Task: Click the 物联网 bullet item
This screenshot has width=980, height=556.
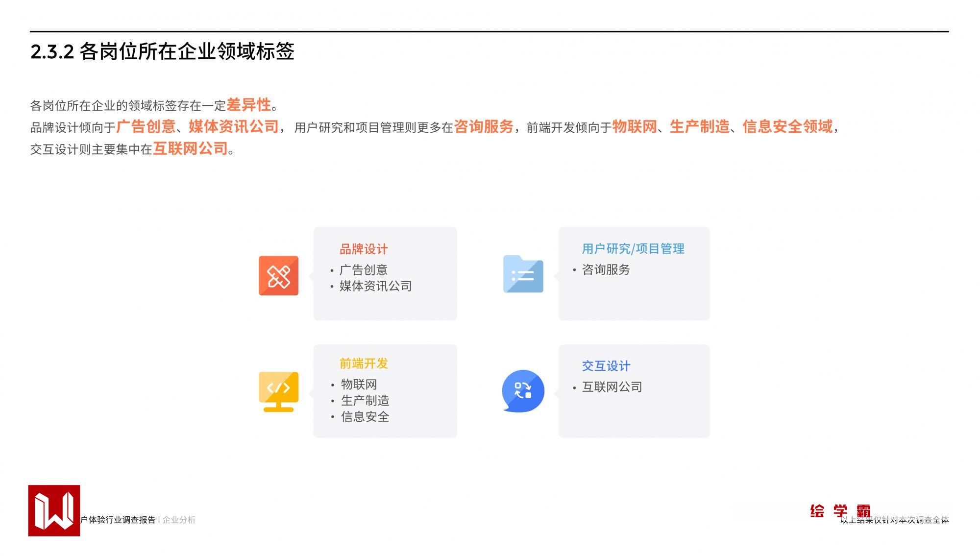Action: (359, 385)
